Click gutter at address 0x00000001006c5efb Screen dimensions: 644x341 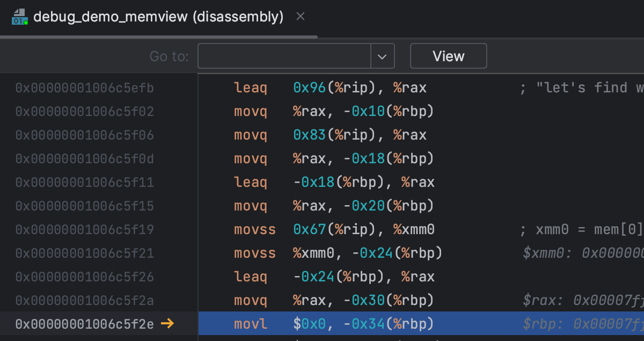(84, 88)
